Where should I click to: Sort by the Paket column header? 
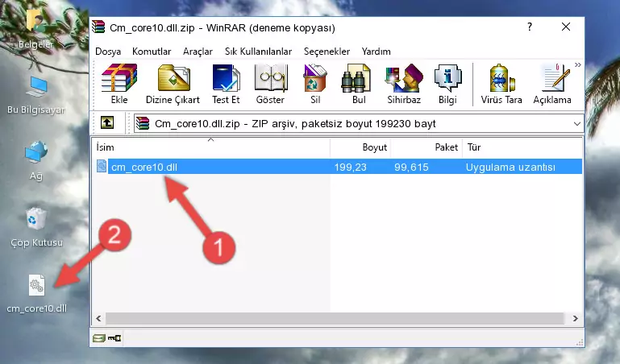427,147
